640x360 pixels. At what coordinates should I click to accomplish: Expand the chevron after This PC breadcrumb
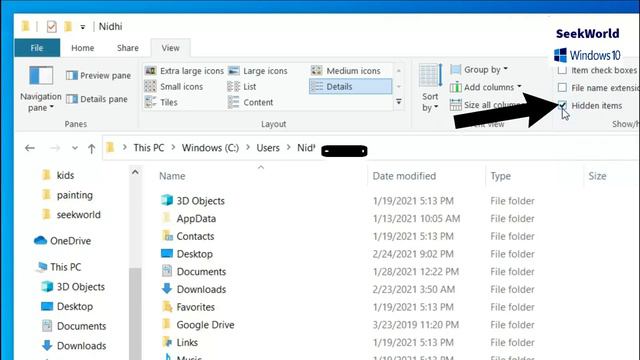[x=173, y=148]
